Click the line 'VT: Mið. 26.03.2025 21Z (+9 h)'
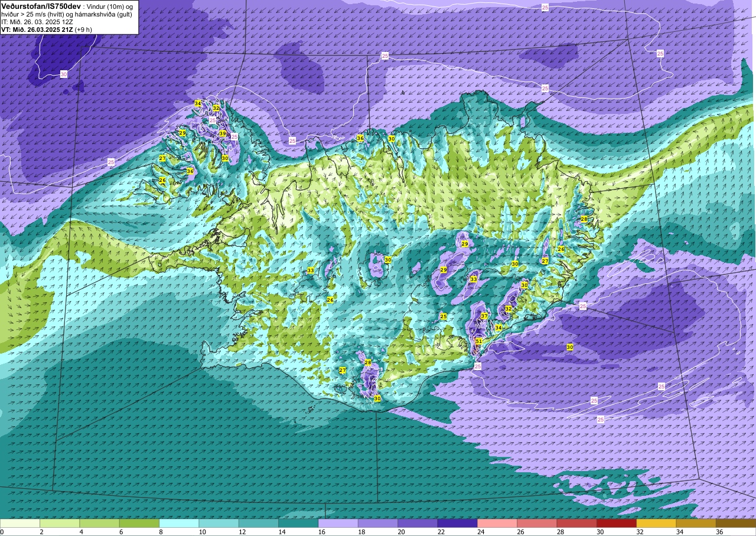This screenshot has height=536, width=756. coord(46,30)
